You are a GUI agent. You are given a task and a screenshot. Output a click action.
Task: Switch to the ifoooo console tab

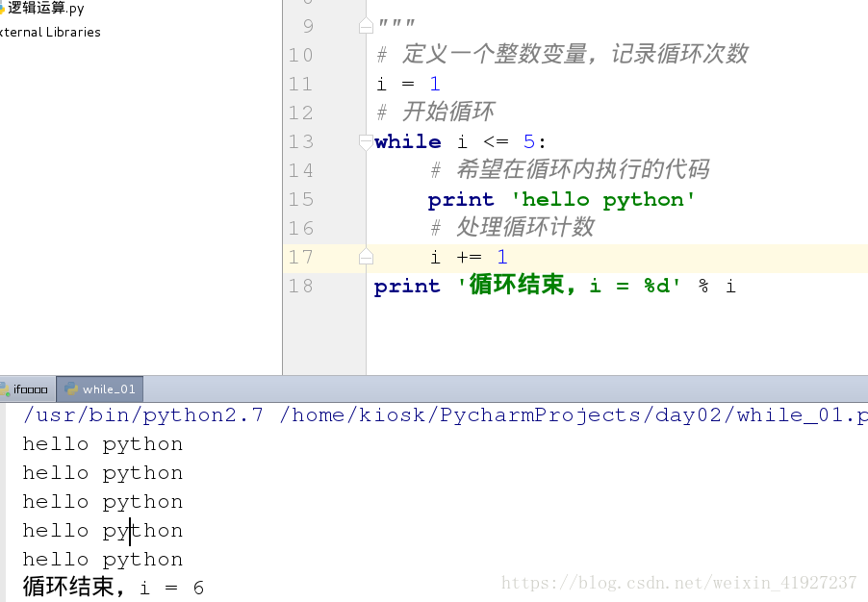27,389
